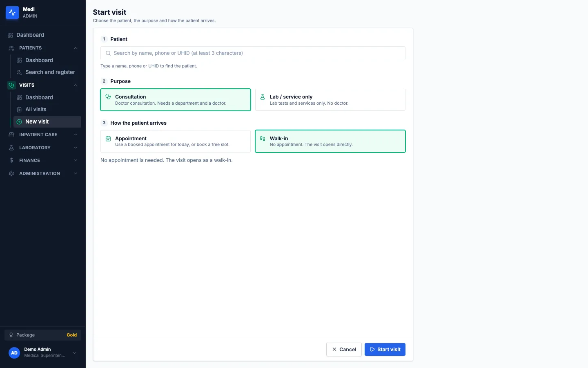Click the Start visit button
The width and height of the screenshot is (588, 368).
(x=385, y=350)
